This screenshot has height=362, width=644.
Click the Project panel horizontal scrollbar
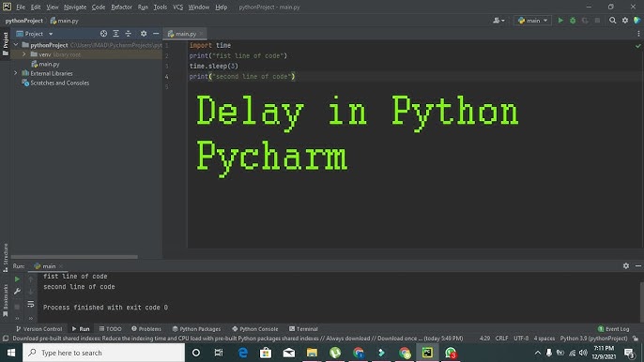click(x=74, y=257)
